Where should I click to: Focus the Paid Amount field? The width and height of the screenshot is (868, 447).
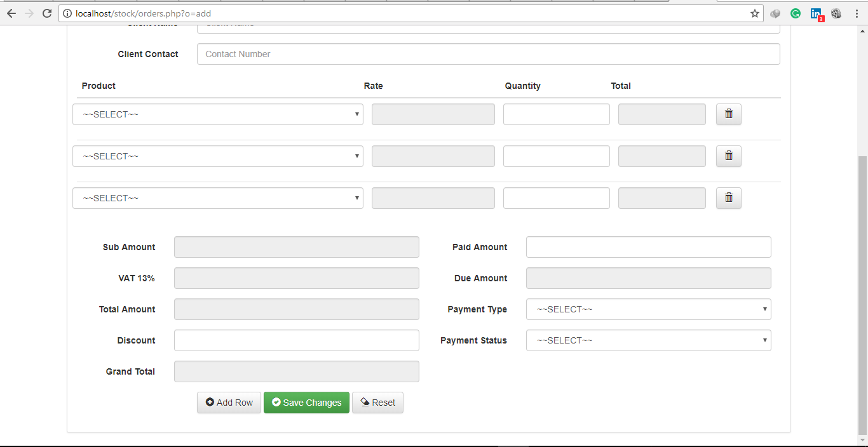click(648, 247)
